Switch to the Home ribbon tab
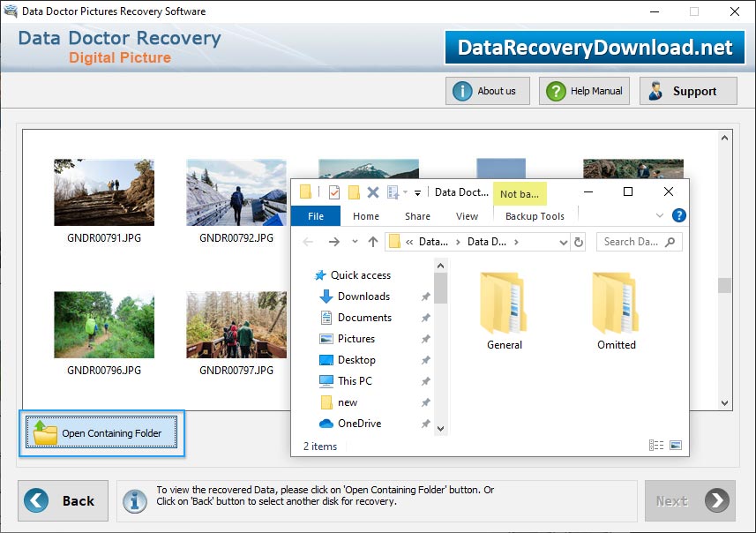 tap(366, 216)
